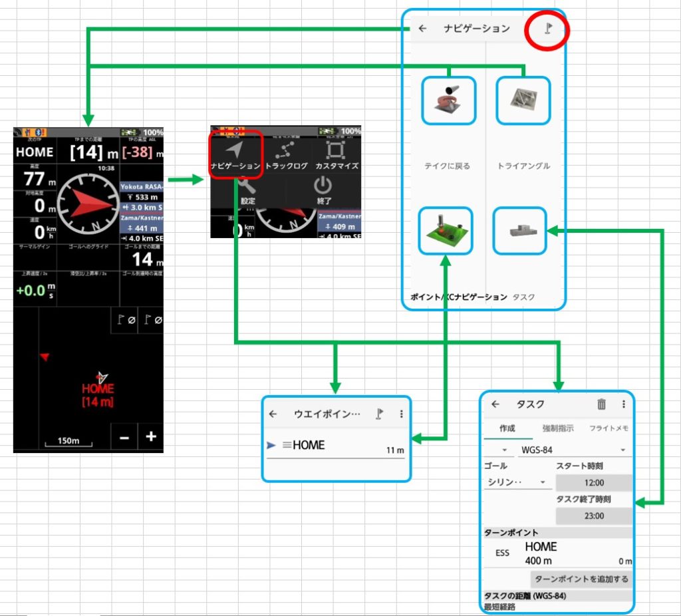Switch to the フライトメモ tab
This screenshot has height=616, width=681.
(x=608, y=428)
